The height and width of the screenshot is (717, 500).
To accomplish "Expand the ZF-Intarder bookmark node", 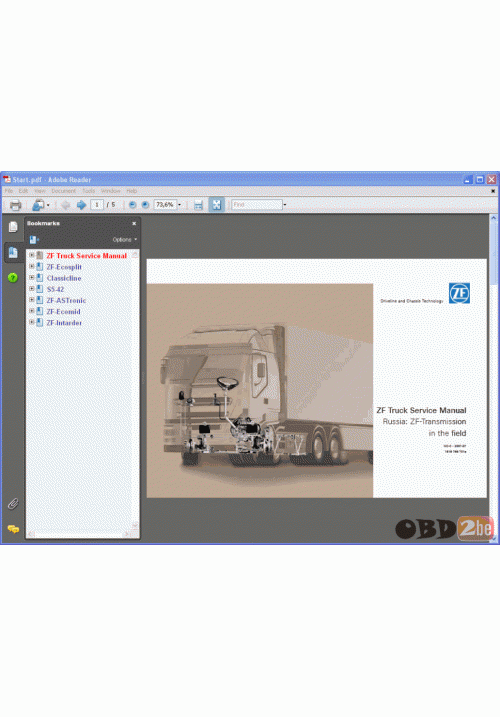I will pyautogui.click(x=32, y=322).
